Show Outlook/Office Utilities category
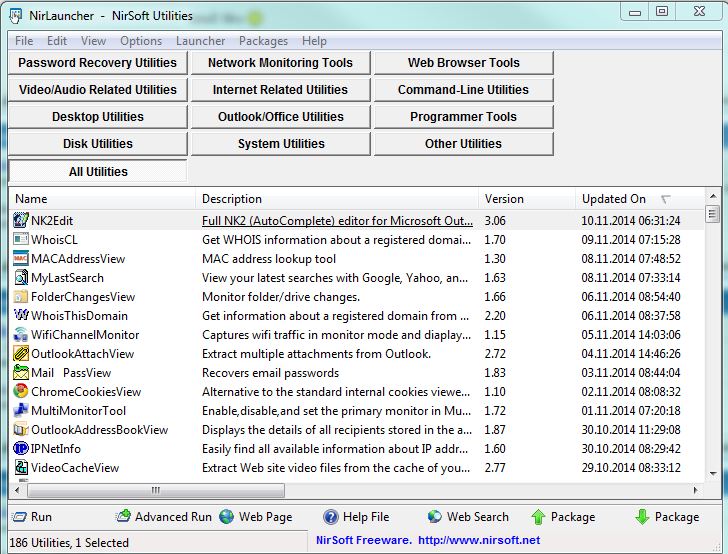The image size is (728, 554). pos(280,117)
